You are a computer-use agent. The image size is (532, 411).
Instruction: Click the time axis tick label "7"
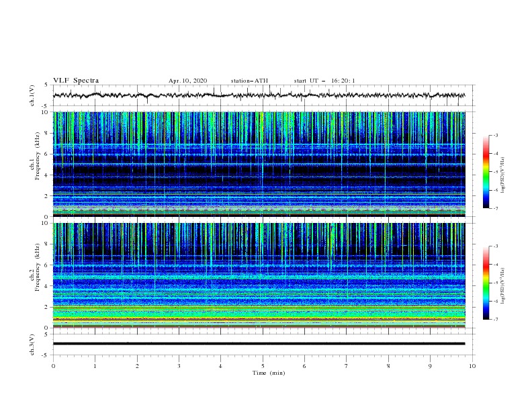(347, 366)
